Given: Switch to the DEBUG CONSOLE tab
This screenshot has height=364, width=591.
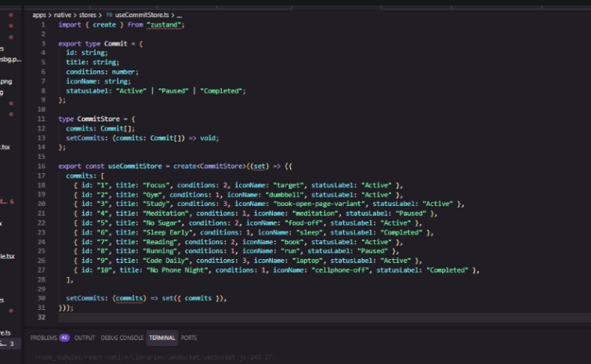Looking at the screenshot, I should [121, 337].
